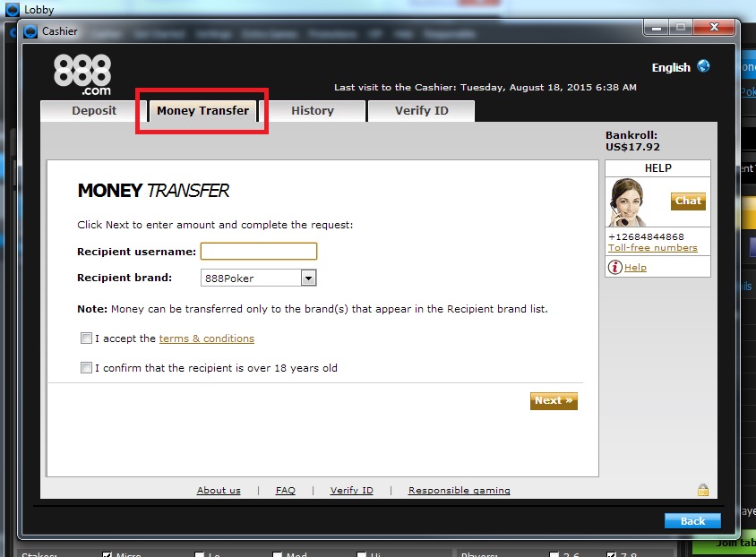Minimize the Cashier window

(657, 28)
